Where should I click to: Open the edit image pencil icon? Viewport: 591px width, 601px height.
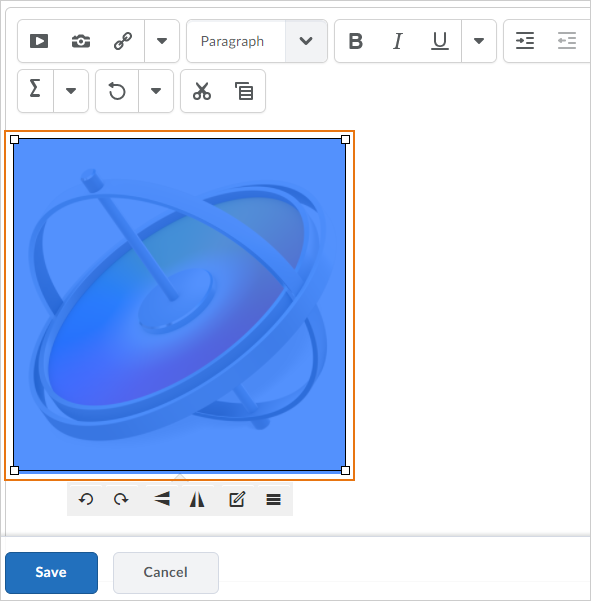[237, 499]
